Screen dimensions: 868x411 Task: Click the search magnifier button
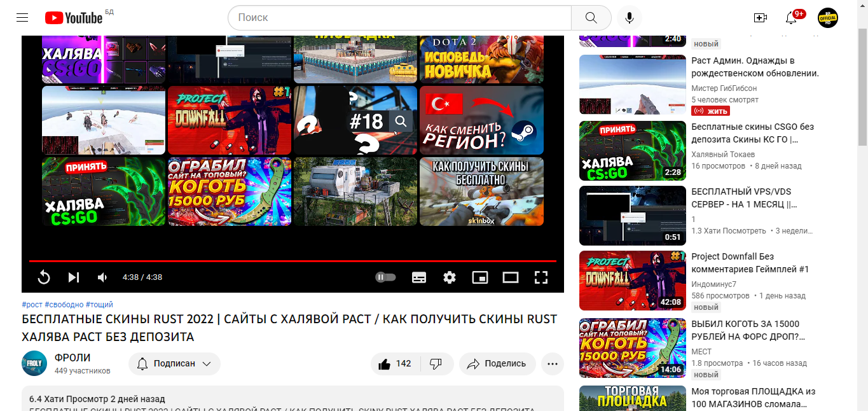(x=591, y=18)
